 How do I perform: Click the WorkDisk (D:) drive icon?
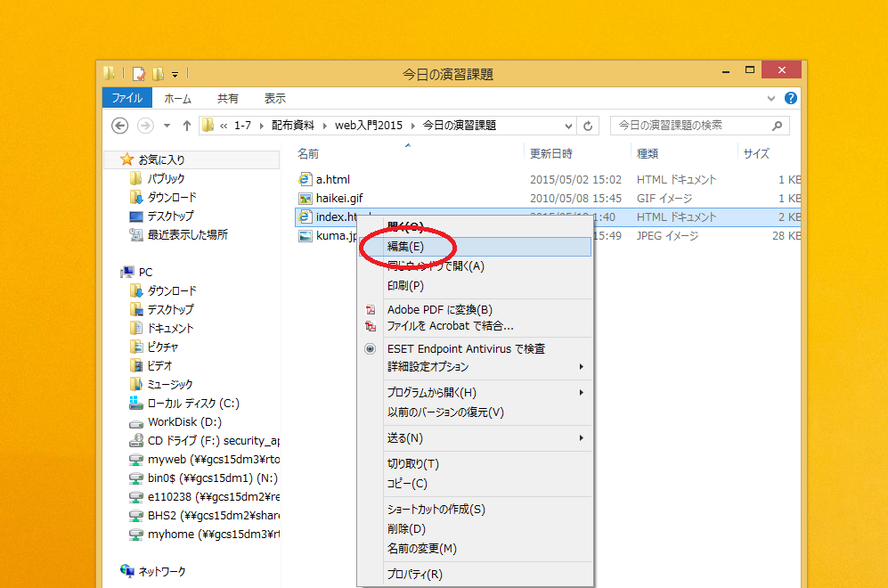tap(136, 422)
